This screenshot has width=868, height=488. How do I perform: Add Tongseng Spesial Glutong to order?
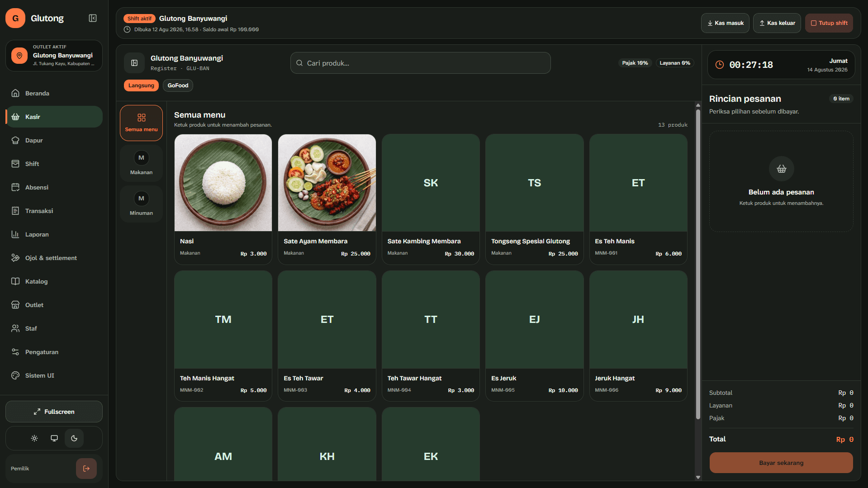(535, 199)
